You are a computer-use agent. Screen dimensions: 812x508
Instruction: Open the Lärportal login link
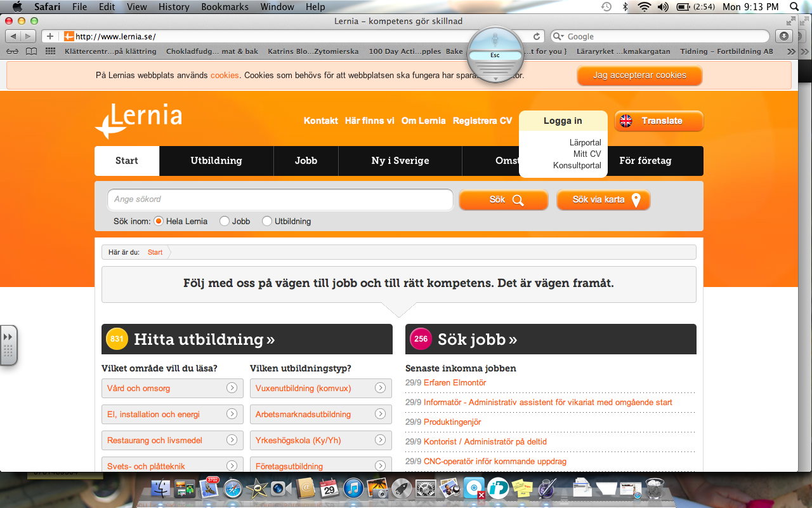click(x=585, y=143)
